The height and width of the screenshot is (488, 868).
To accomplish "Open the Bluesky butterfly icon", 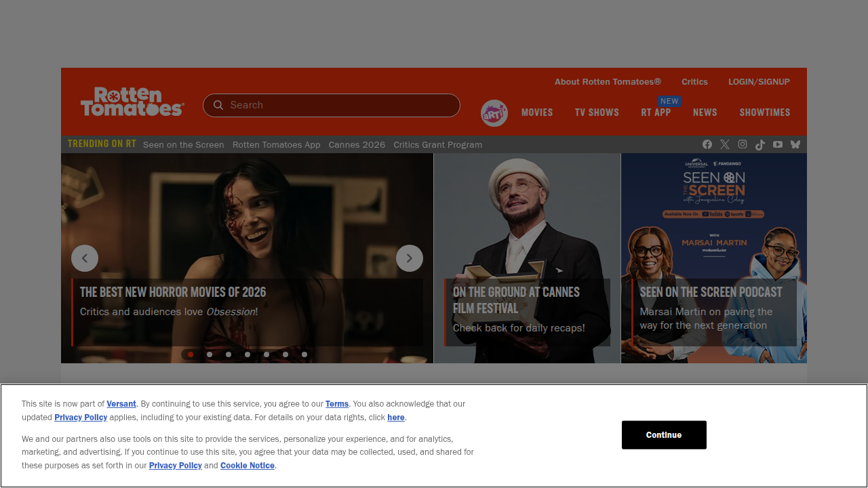I will tap(795, 144).
